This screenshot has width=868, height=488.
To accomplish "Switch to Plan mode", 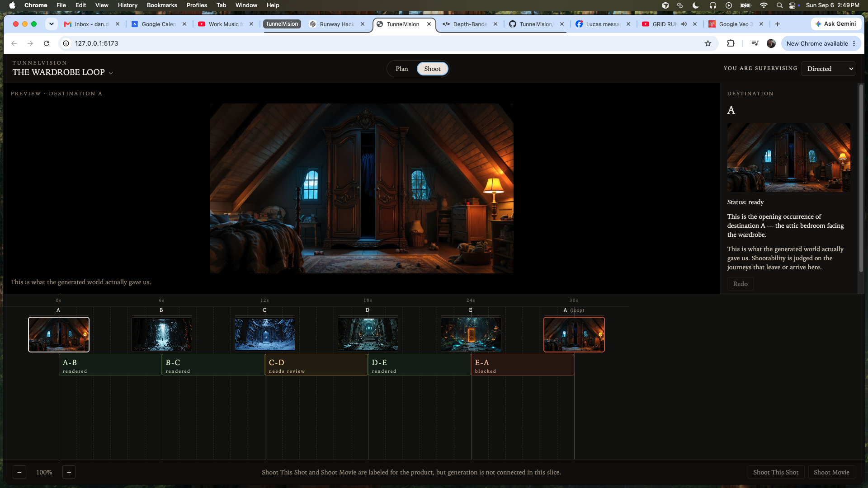I will (402, 69).
